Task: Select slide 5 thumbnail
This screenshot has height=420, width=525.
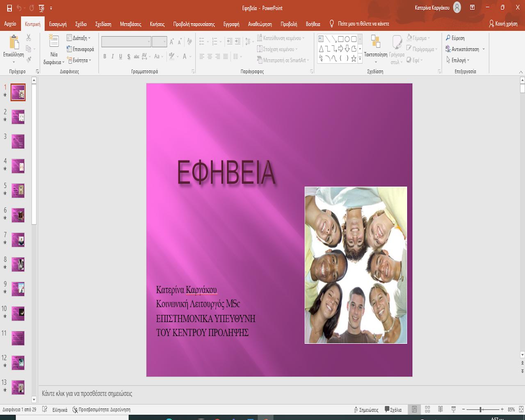Action: (x=18, y=190)
